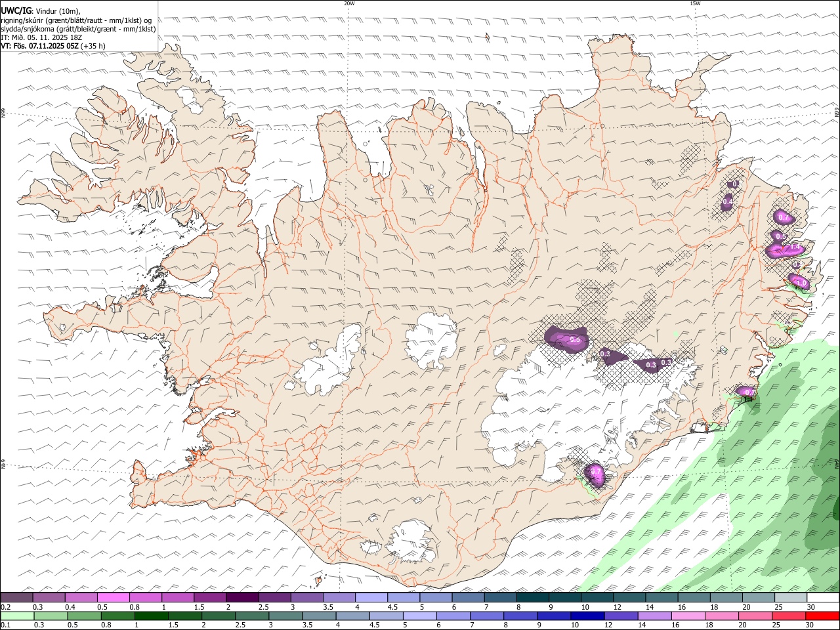Click the 'slydda/snjókoma' legend description line

[78, 29]
